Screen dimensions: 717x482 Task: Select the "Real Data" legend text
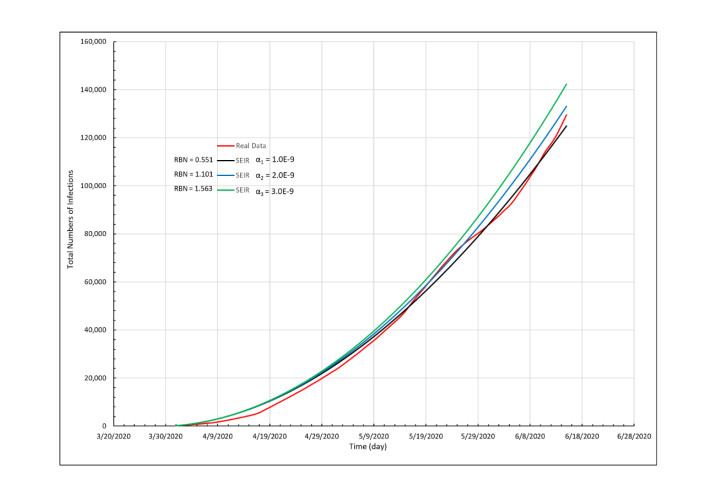(x=251, y=145)
